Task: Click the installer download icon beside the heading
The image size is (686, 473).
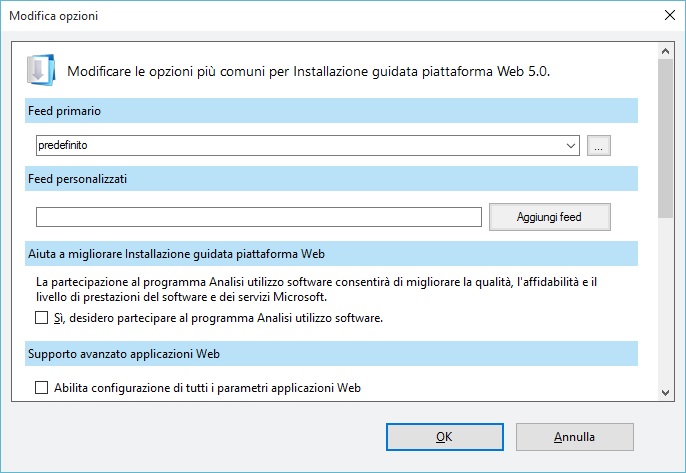Action: point(41,70)
